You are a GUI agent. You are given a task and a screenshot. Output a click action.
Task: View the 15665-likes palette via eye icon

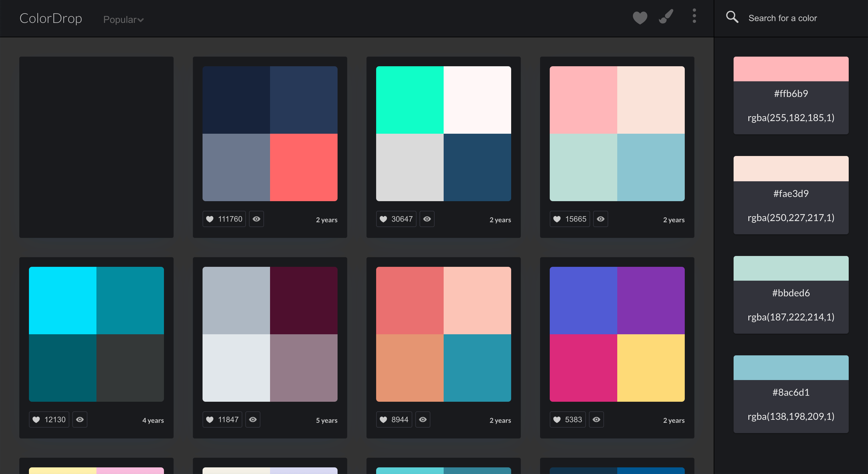(600, 219)
